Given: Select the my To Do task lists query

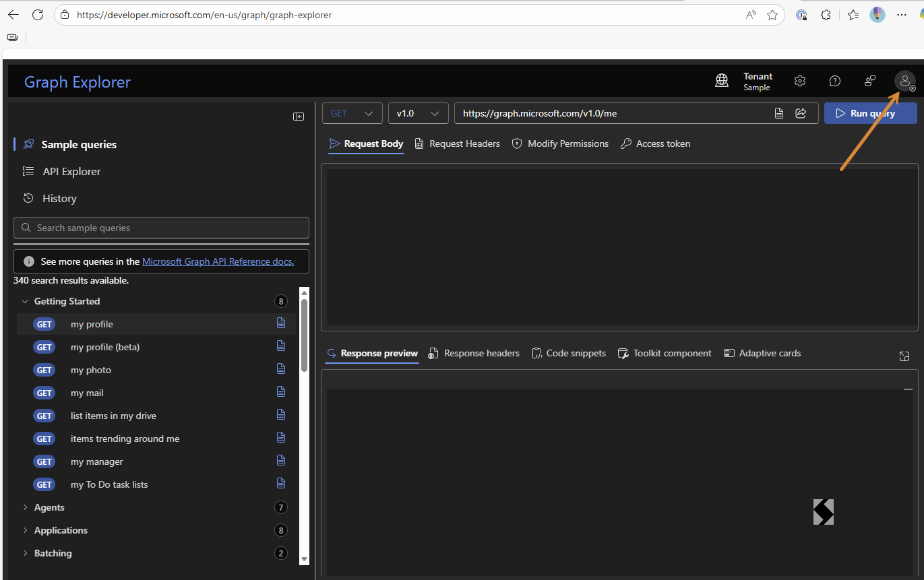Looking at the screenshot, I should pos(156,484).
